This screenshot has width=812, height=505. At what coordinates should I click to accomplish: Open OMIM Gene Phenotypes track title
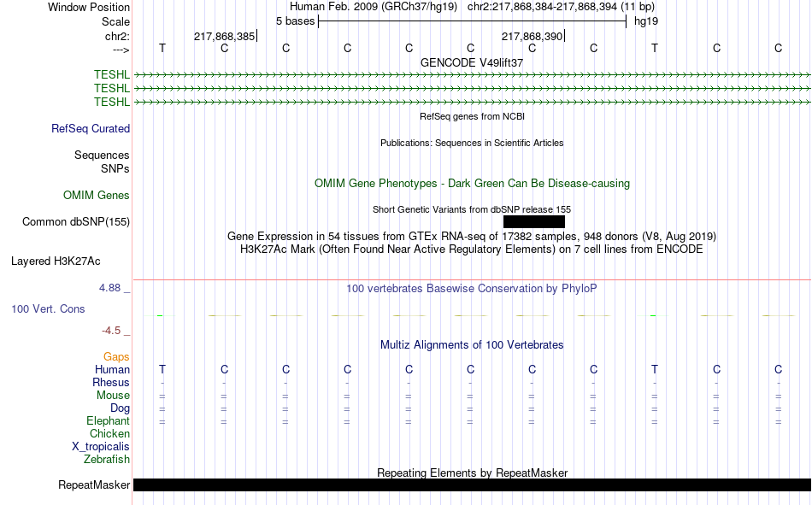472,184
